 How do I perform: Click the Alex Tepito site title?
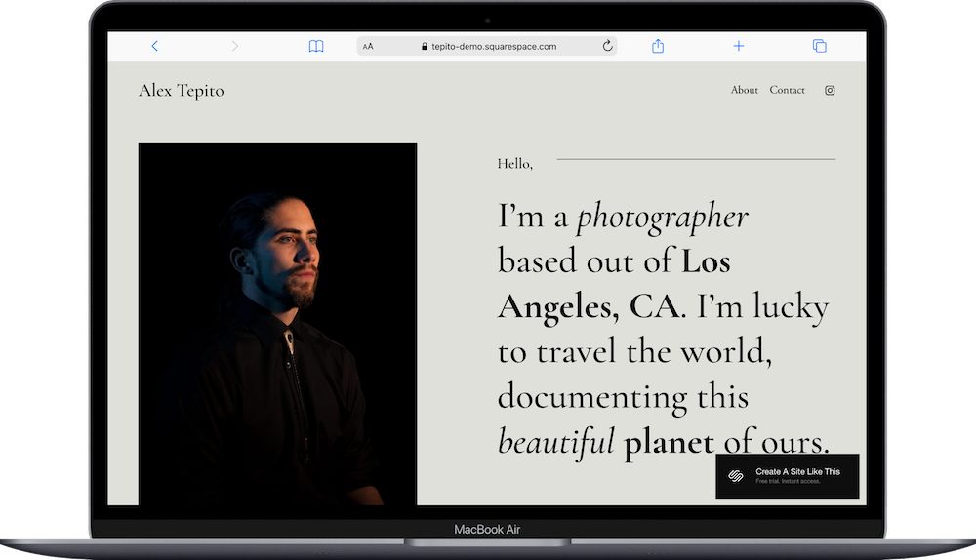coord(182,90)
